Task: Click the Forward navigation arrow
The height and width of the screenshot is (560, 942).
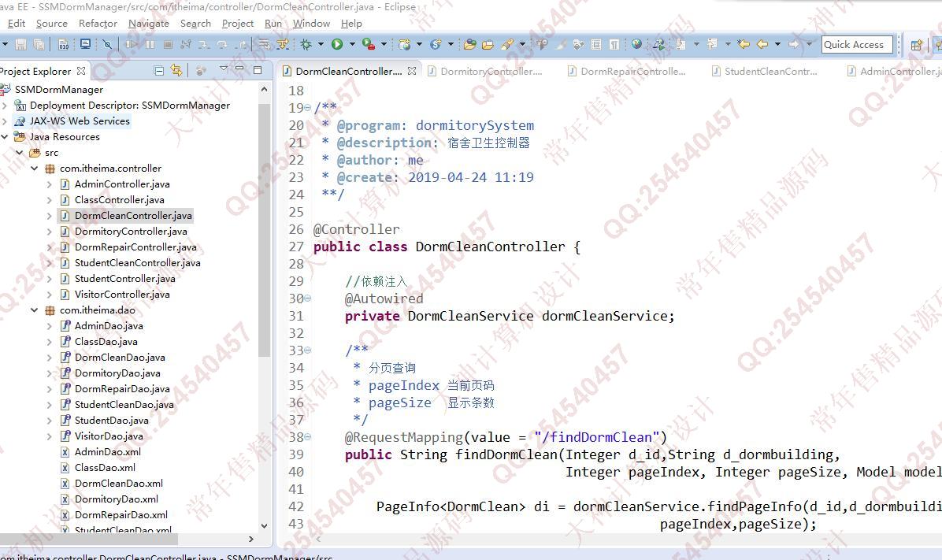Action: coord(794,44)
